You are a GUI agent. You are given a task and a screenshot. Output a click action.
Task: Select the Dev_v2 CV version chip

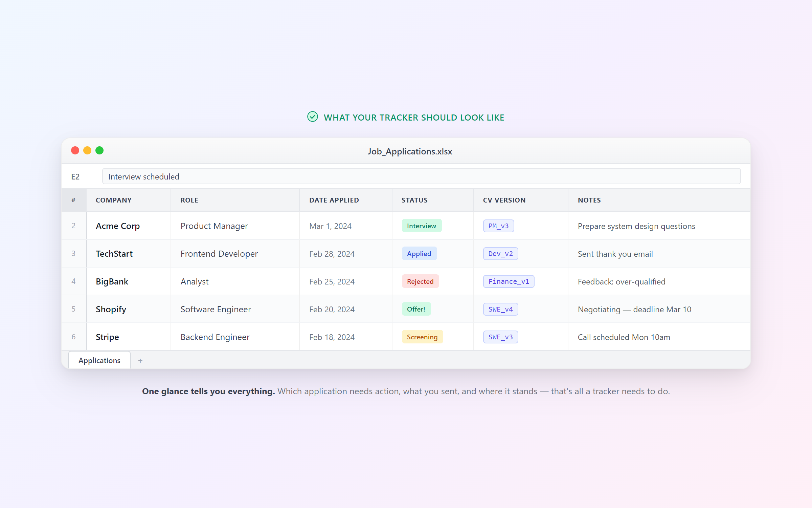(x=501, y=253)
